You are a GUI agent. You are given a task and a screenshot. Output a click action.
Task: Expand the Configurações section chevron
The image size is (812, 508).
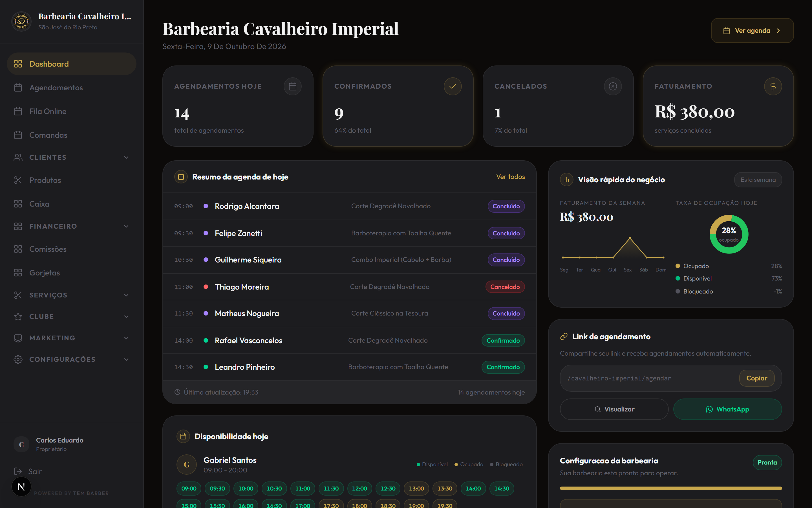coord(126,360)
